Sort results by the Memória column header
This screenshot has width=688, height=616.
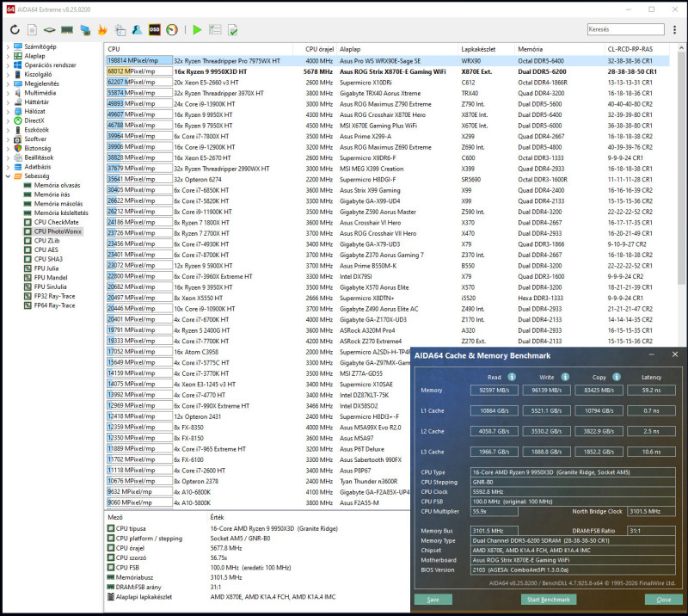(x=530, y=50)
